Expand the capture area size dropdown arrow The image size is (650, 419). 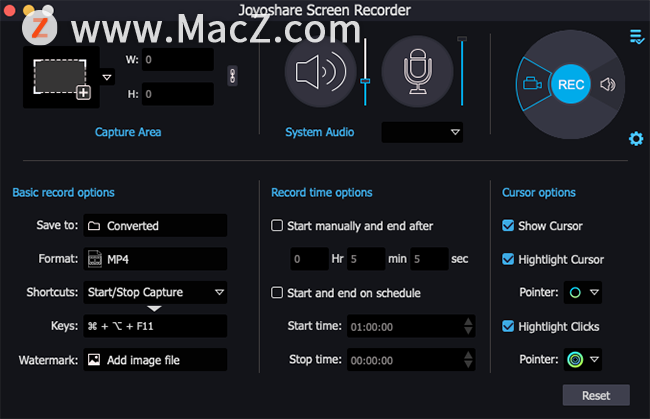coord(107,78)
